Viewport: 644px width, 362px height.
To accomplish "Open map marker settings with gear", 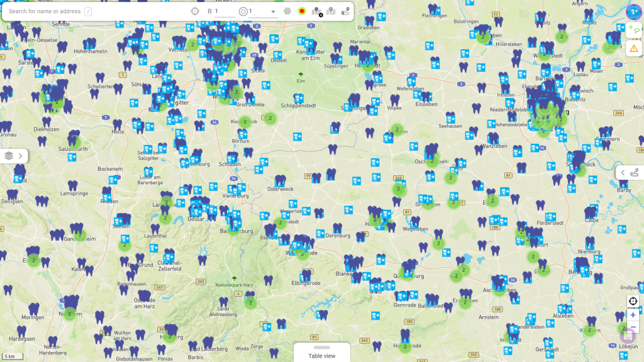I will pyautogui.click(x=317, y=12).
